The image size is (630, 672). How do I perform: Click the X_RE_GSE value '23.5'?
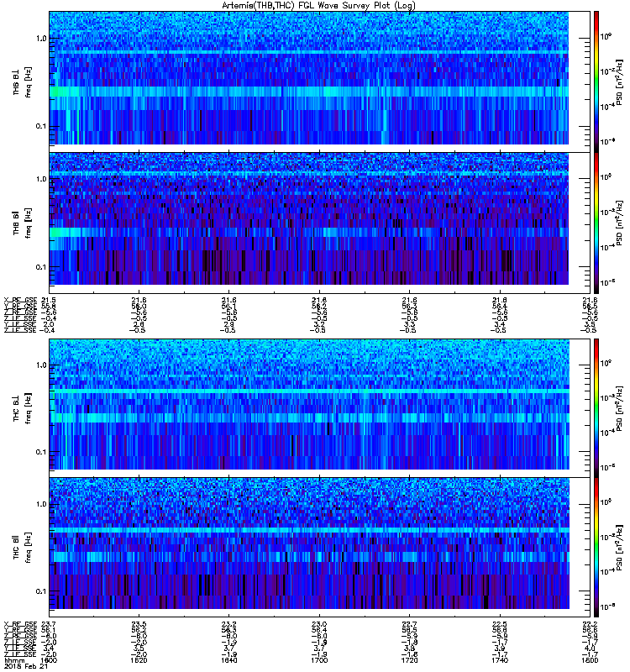coord(139,624)
